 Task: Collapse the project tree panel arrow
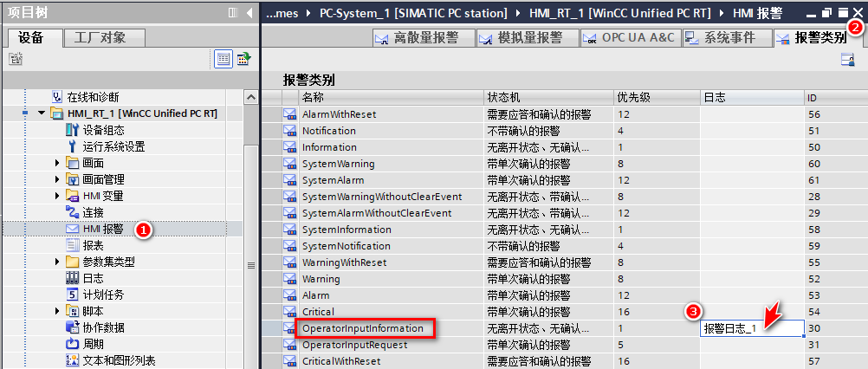[249, 13]
